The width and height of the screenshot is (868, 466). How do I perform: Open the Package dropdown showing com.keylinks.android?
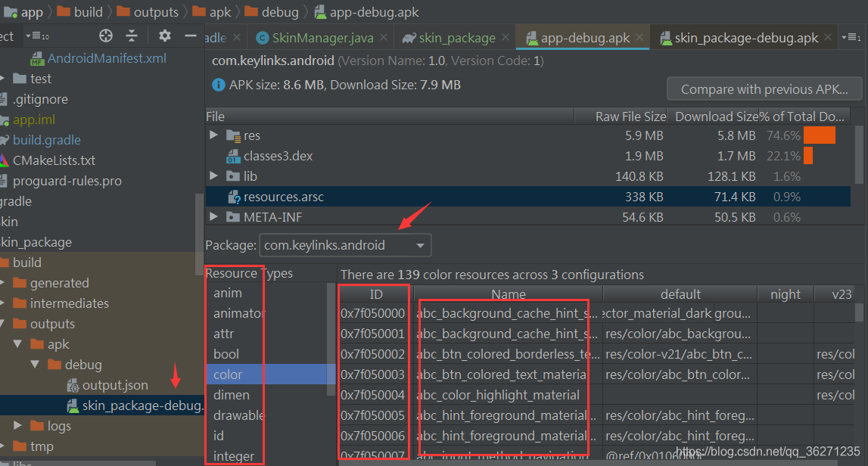[419, 245]
